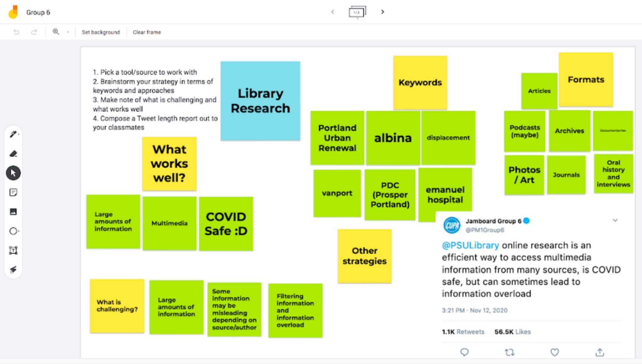642x364 pixels.
Task: Click Clear frame button
Action: click(147, 32)
